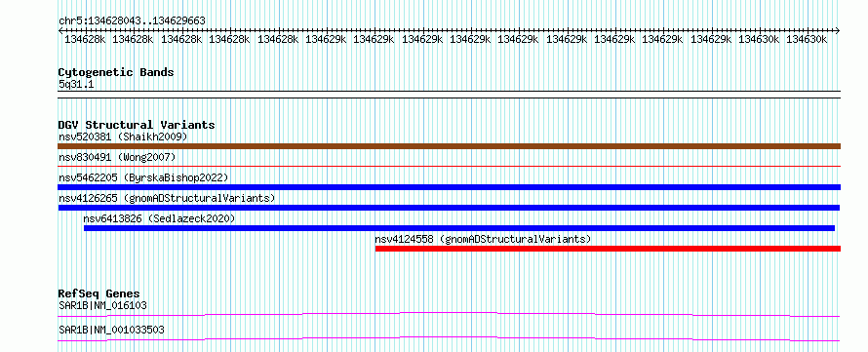
Task: Select the SAR1B|NM_016103 magenta transcript line
Action: (449, 315)
